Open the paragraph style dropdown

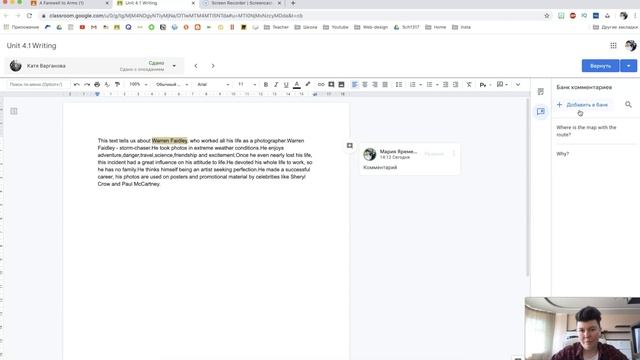pyautogui.click(x=172, y=84)
